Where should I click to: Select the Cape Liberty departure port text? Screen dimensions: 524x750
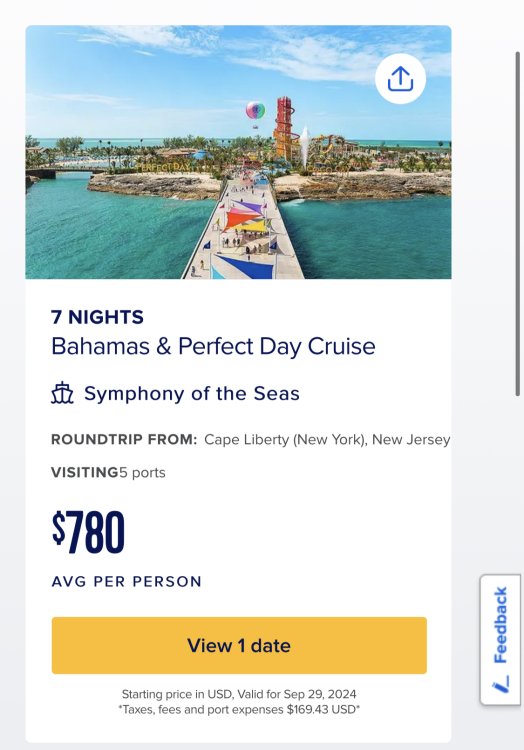327,440
